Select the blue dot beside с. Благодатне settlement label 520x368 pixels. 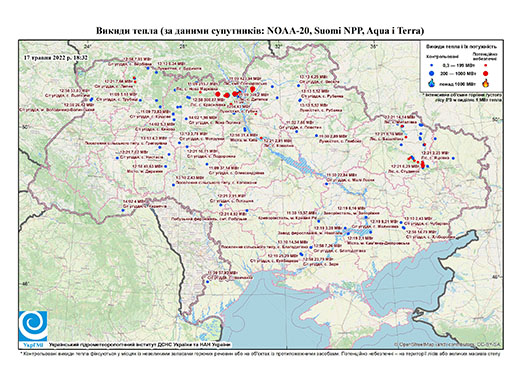point(311,247)
